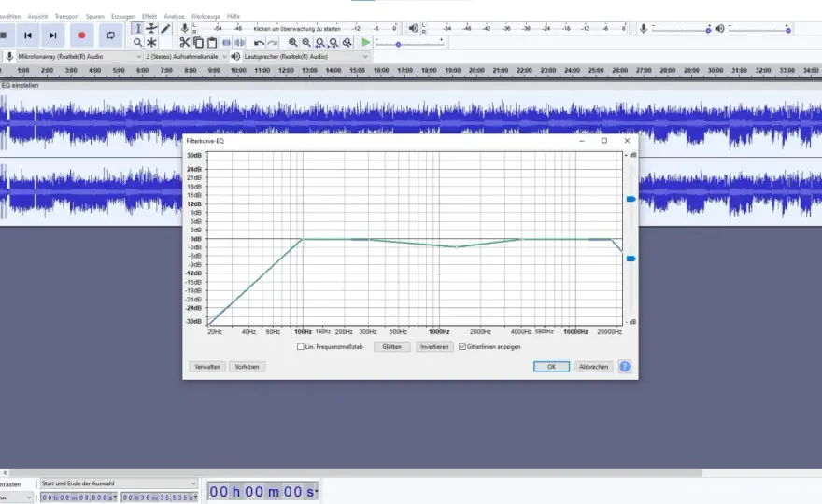Click EQ curve point at 100Hz
This screenshot has height=504, width=822.
click(303, 239)
